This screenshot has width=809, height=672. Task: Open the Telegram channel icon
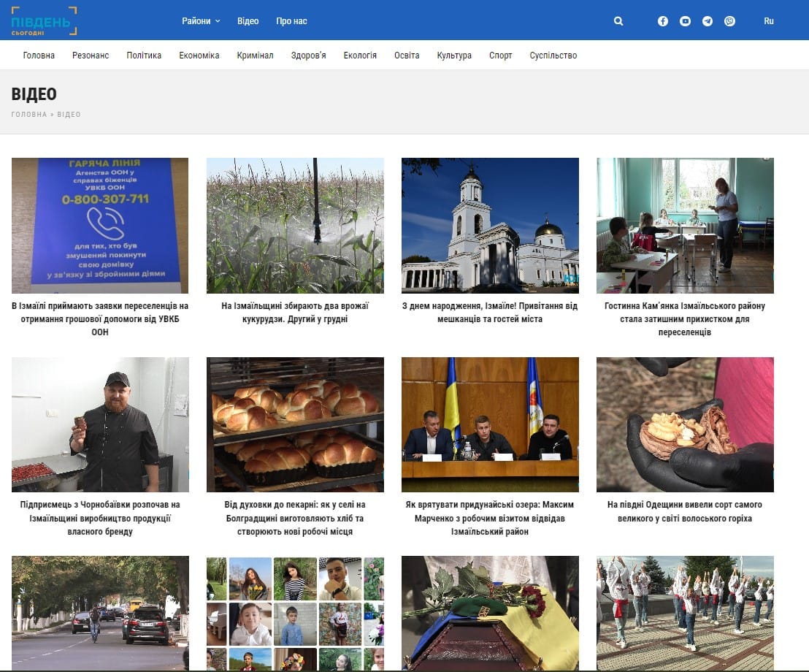click(708, 21)
